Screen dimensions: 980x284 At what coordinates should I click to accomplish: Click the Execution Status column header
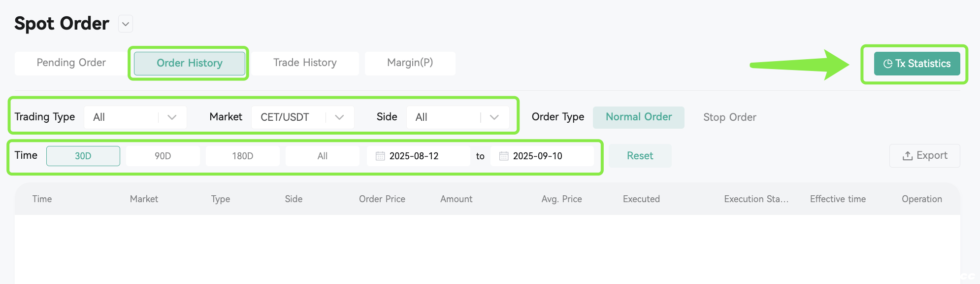click(756, 199)
